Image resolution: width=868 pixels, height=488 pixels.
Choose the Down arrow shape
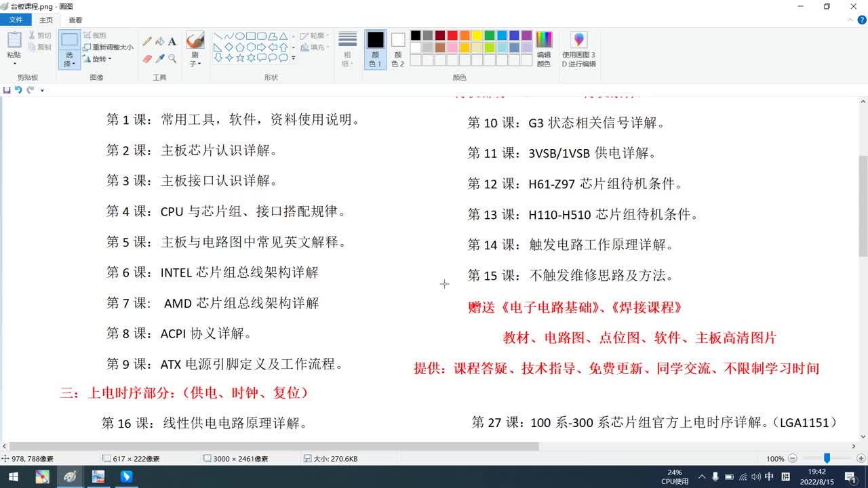(218, 58)
